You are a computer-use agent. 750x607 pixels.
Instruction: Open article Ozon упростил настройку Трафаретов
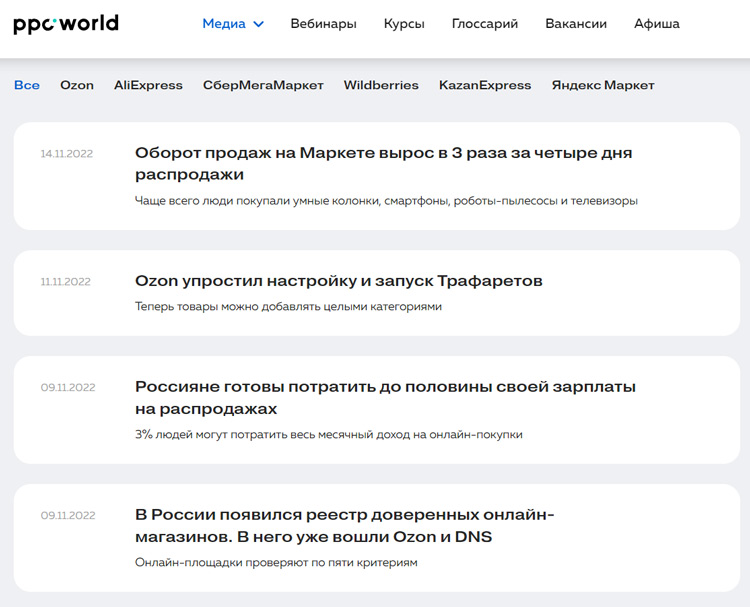point(339,281)
